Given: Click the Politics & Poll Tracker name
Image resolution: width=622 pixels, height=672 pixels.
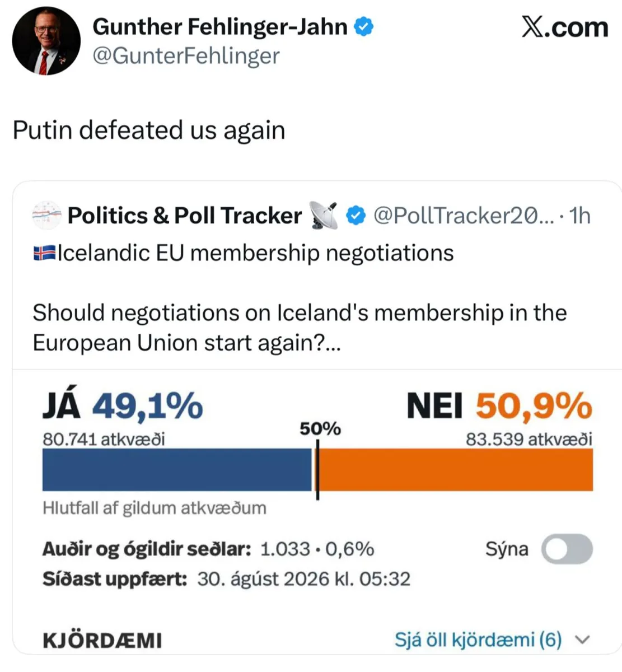Looking at the screenshot, I should (x=185, y=216).
